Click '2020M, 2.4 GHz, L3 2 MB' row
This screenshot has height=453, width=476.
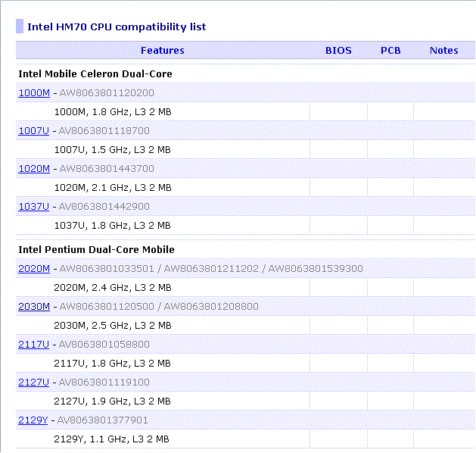(245, 287)
